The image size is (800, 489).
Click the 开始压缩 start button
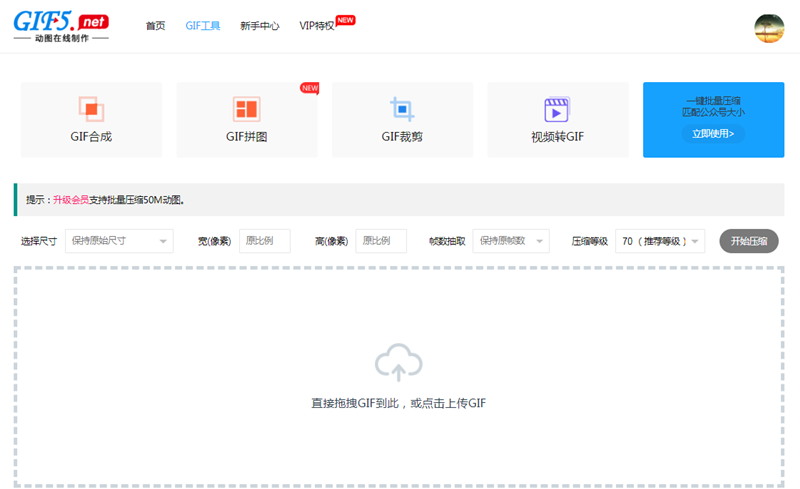(749, 241)
